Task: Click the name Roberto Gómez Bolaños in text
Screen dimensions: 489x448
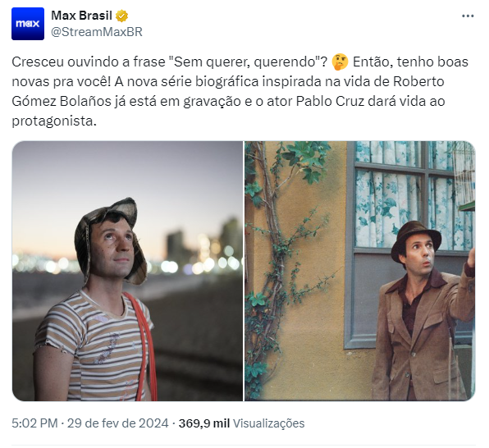Action: (x=228, y=91)
